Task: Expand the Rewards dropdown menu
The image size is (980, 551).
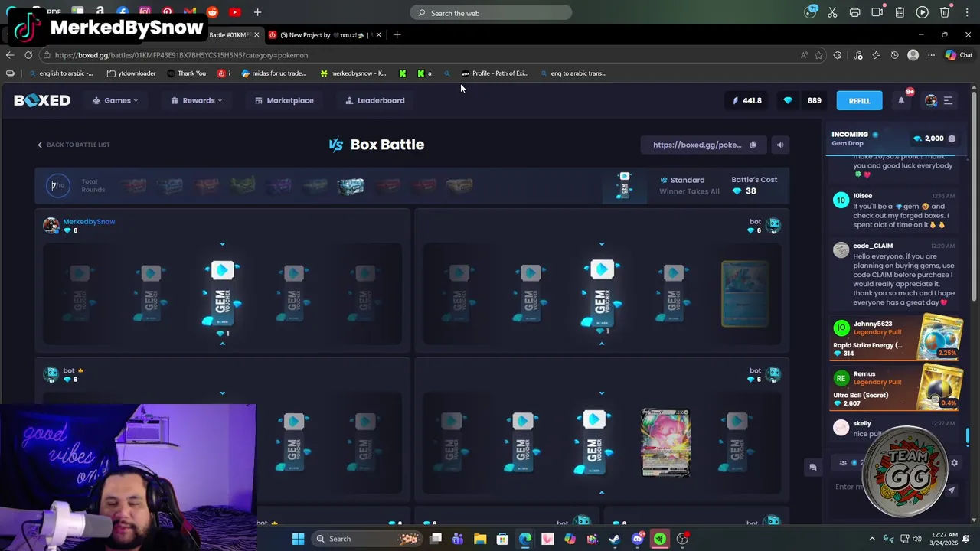Action: point(197,100)
